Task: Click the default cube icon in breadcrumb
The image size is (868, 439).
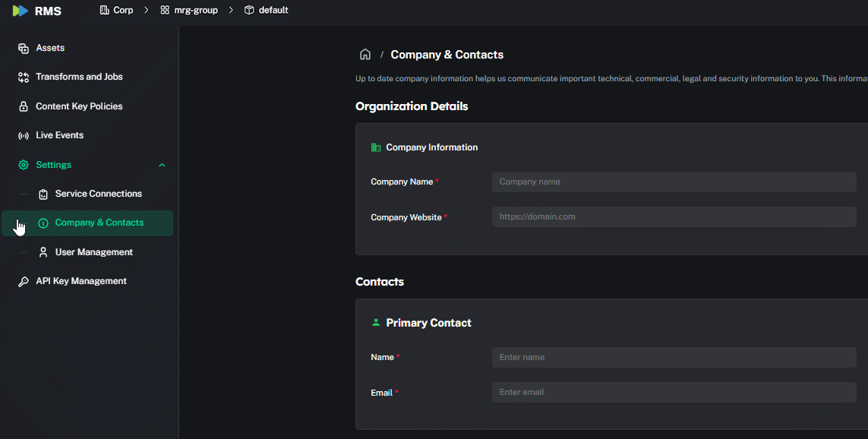Action: click(249, 10)
